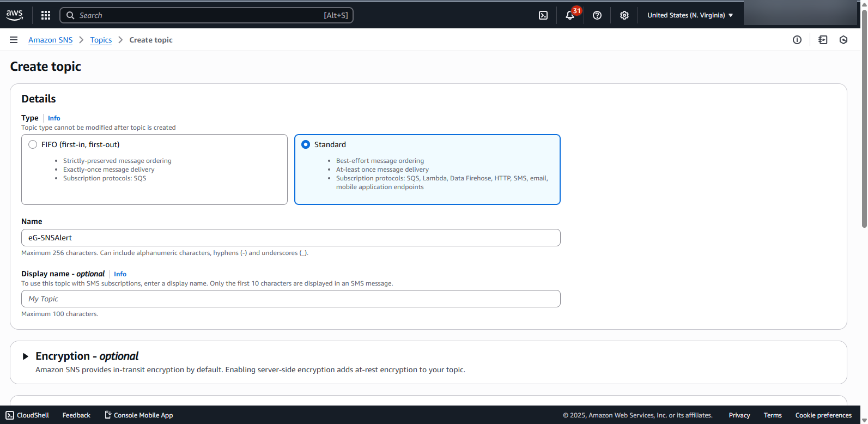Image resolution: width=868 pixels, height=424 pixels.
Task: Click Info link beside Display name
Action: 120,274
